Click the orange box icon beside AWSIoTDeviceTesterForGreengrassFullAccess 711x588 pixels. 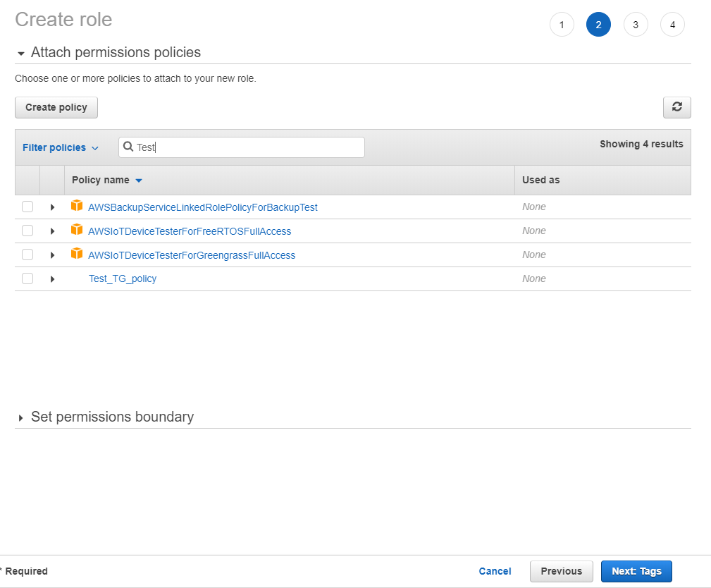(77, 254)
